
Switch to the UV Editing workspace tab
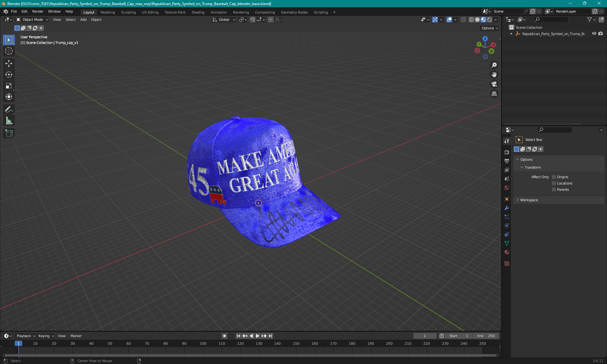pyautogui.click(x=150, y=12)
